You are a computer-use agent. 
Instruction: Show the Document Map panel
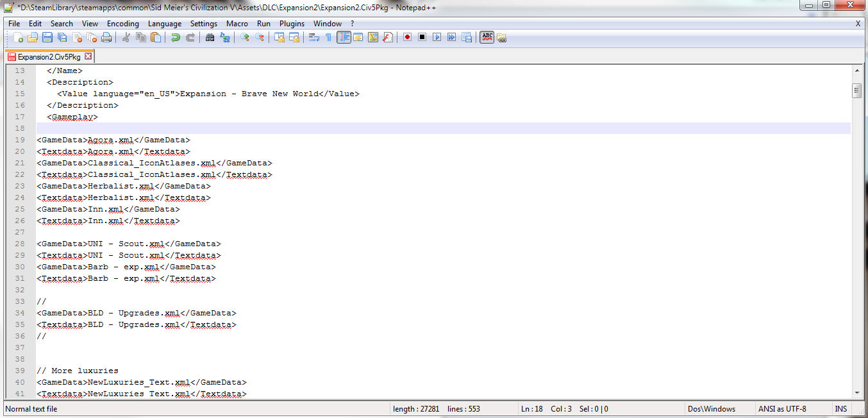373,37
